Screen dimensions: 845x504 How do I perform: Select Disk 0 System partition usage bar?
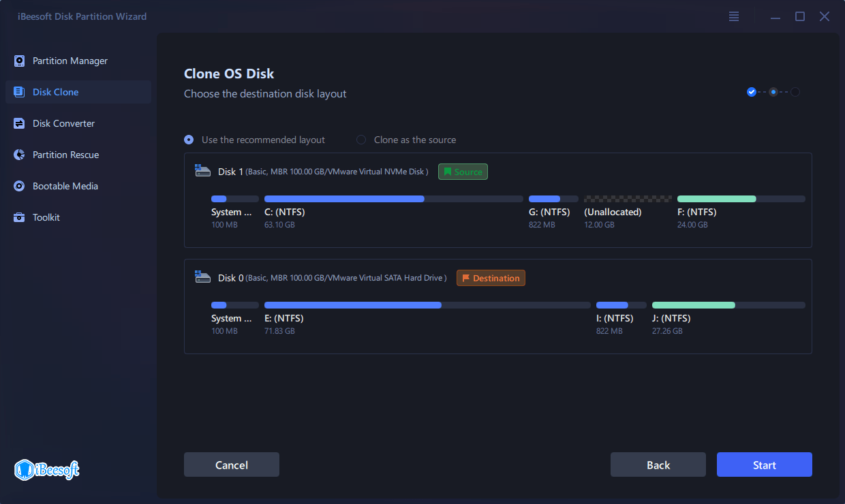coord(235,305)
